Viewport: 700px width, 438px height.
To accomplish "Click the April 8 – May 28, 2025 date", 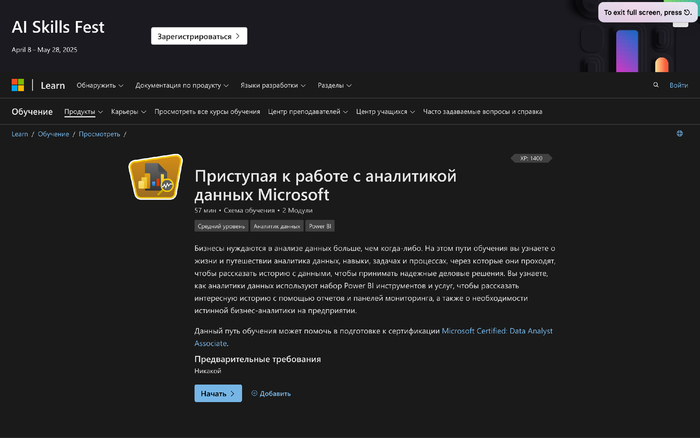I will click(x=44, y=50).
